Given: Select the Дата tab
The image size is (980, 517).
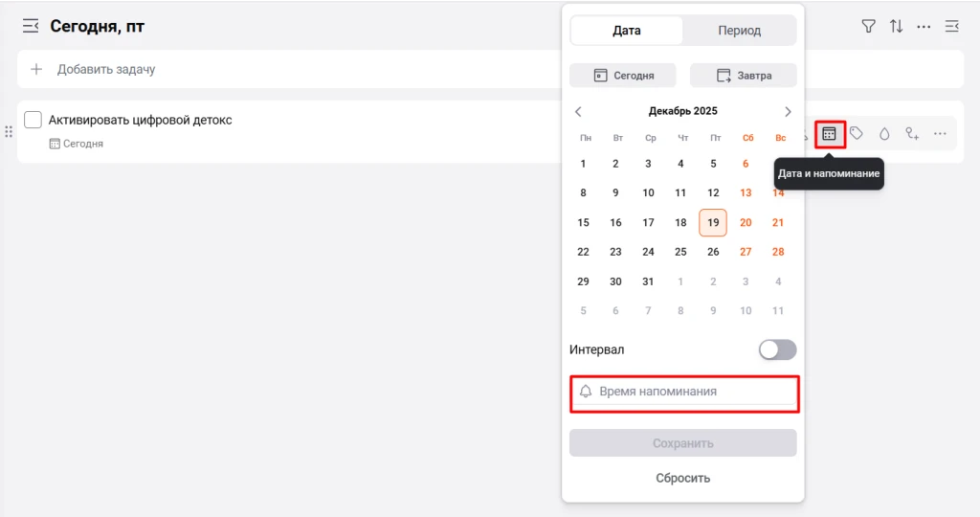Looking at the screenshot, I should click(x=627, y=31).
